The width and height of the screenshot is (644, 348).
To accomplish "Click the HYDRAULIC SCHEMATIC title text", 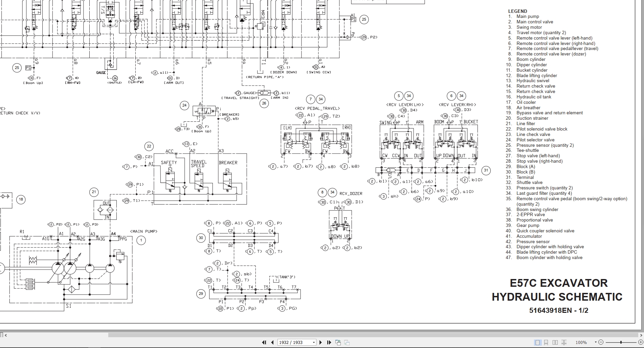I will pyautogui.click(x=557, y=297).
